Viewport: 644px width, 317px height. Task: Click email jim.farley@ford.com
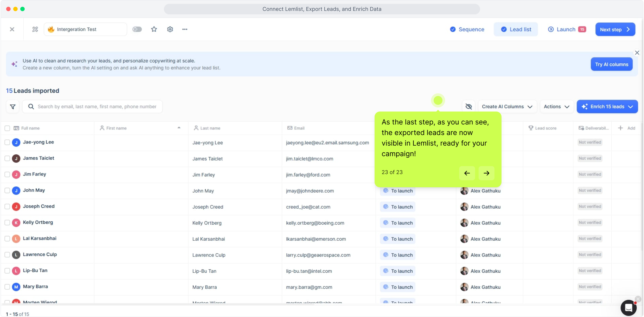(308, 175)
